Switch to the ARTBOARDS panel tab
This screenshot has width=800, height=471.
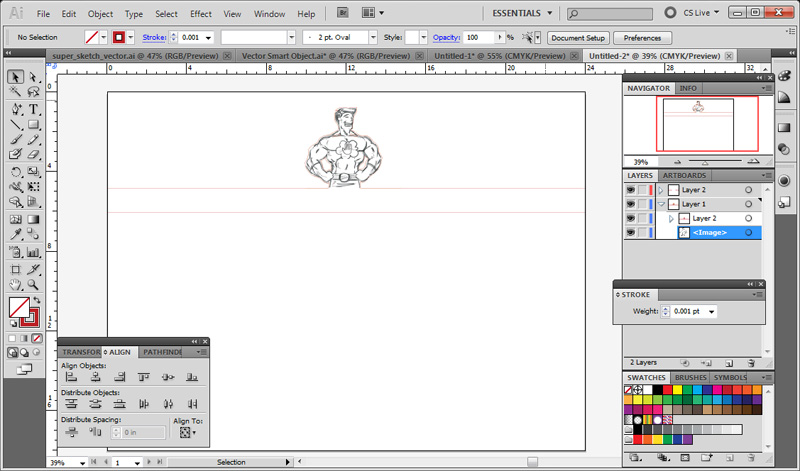(x=684, y=176)
